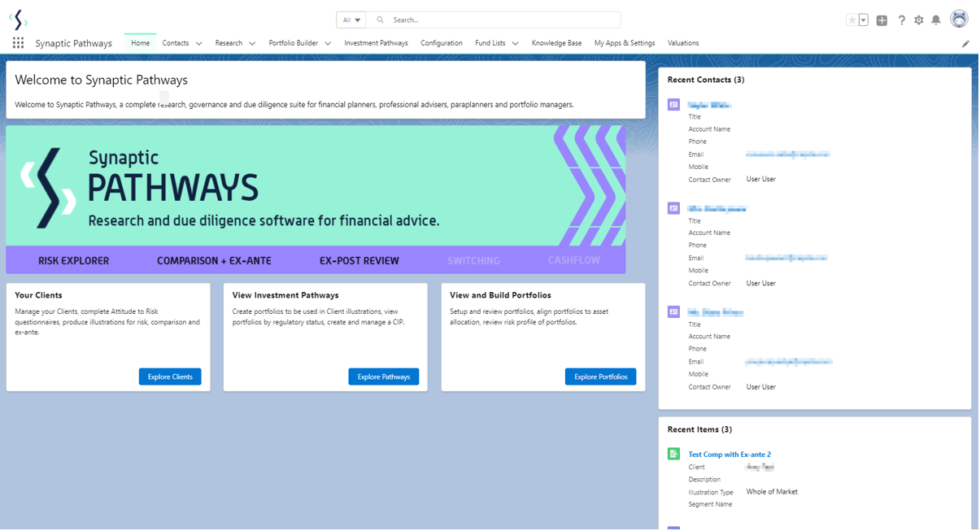The width and height of the screenshot is (980, 531).
Task: Open Help question mark icon
Action: click(x=901, y=20)
